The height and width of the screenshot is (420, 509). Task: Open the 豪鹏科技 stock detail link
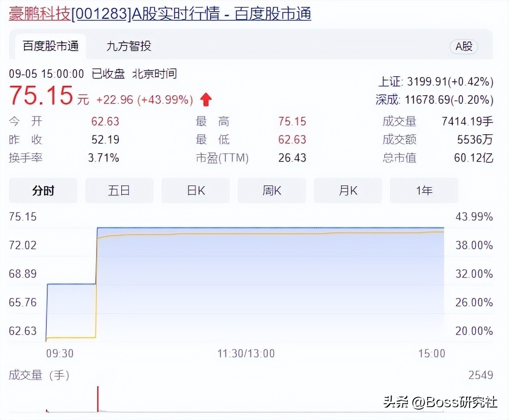tap(39, 13)
